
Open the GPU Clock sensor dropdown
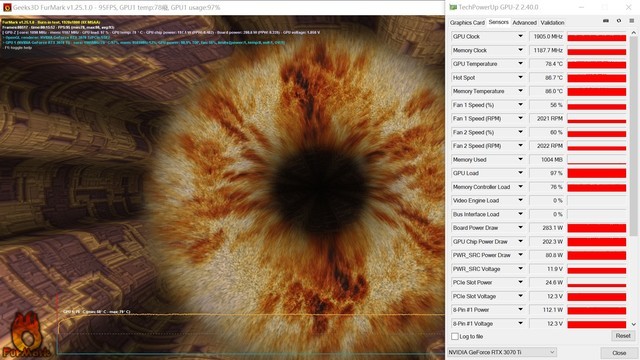pyautogui.click(x=520, y=36)
